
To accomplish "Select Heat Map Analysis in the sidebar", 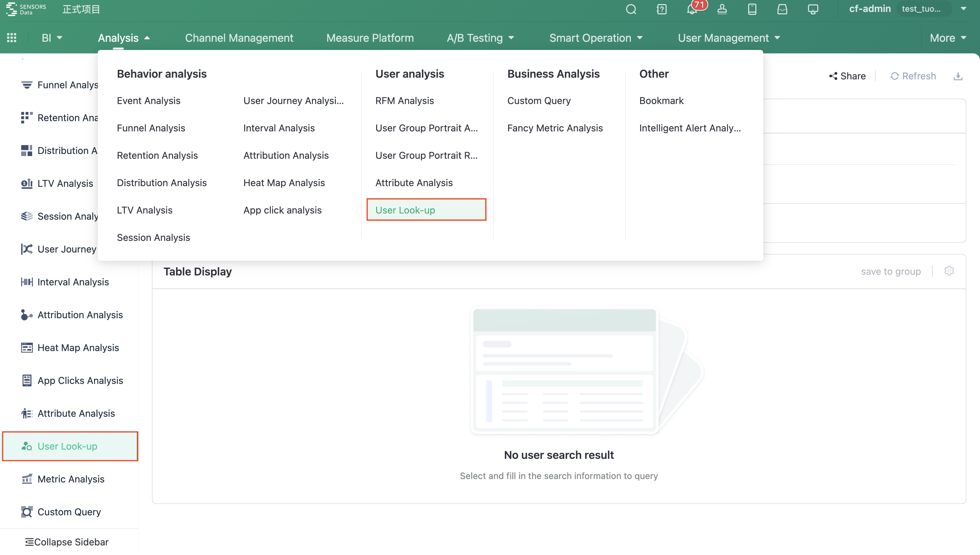I will (x=78, y=347).
